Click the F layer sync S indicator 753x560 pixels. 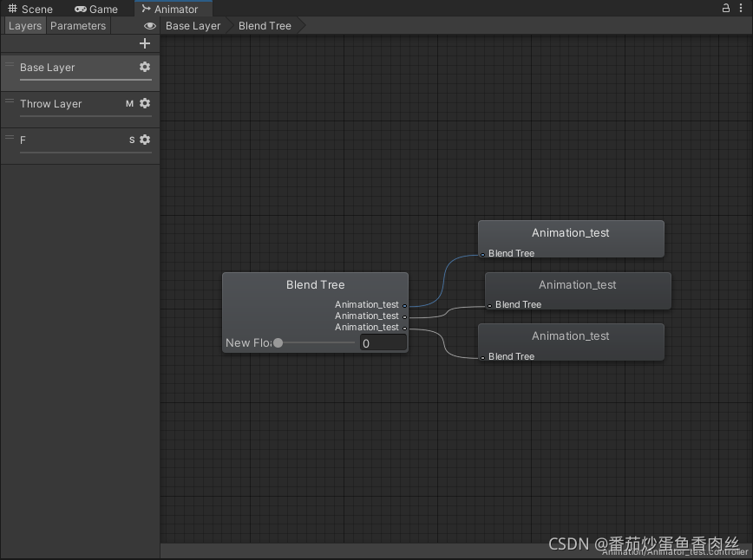132,140
